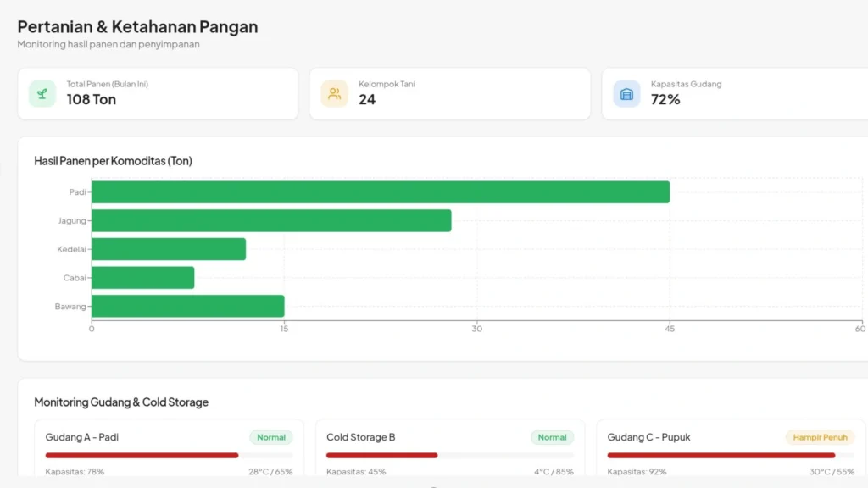Click the Monitoring Gudang & Cold Storage heading
Viewport: 868px width, 488px height.
coord(120,402)
